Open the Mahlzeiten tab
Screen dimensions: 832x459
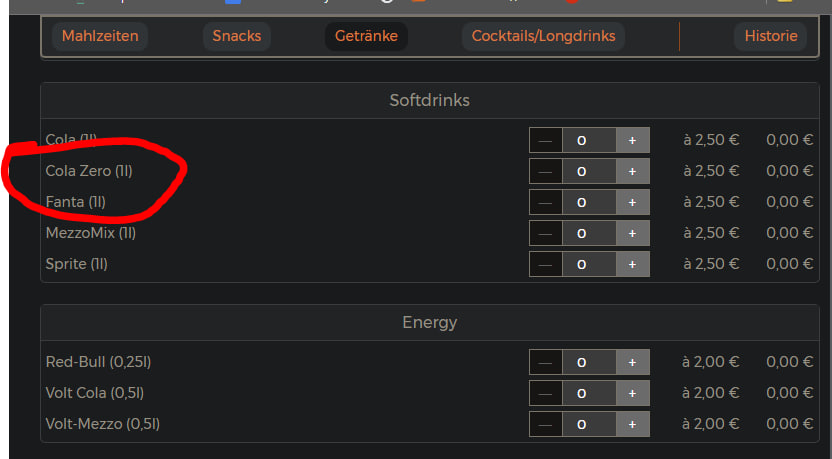pyautogui.click(x=100, y=36)
